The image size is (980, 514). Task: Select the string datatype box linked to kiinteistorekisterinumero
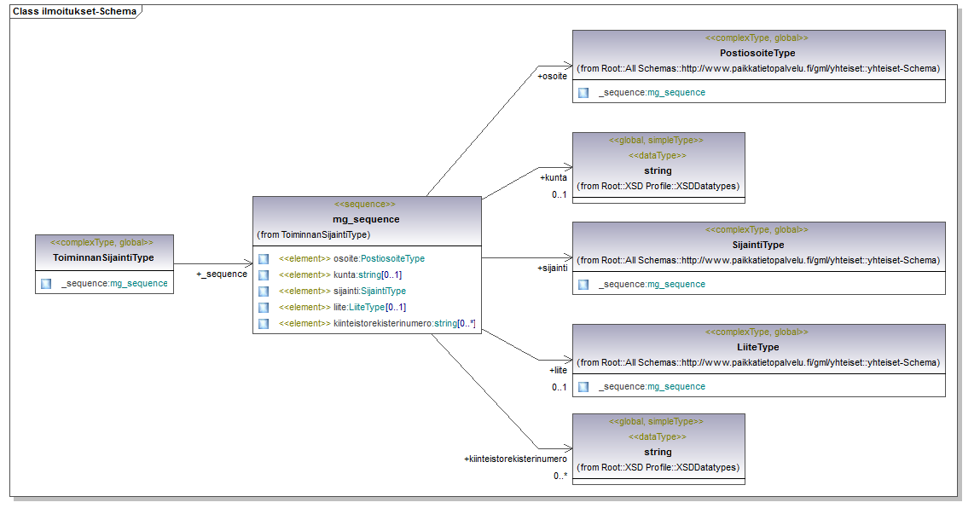[658, 449]
